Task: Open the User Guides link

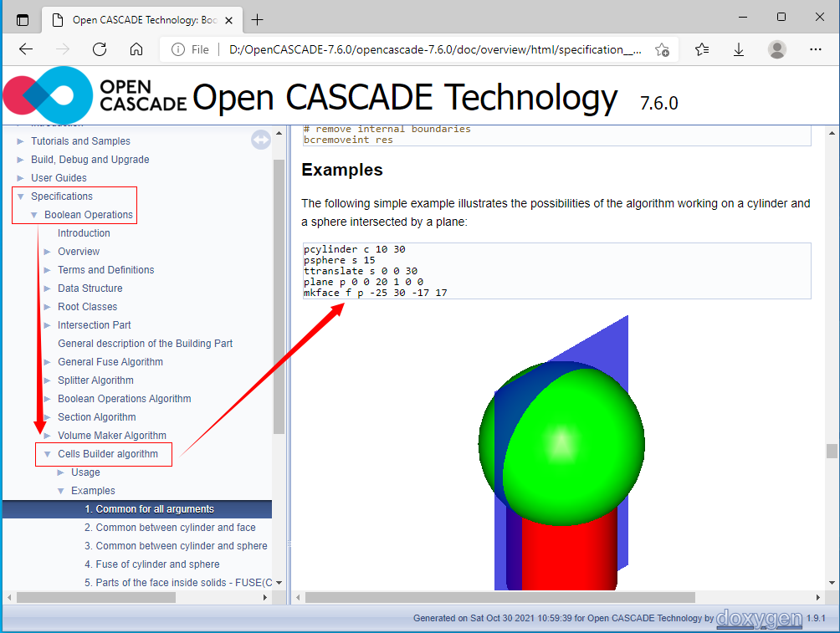Action: tap(59, 178)
